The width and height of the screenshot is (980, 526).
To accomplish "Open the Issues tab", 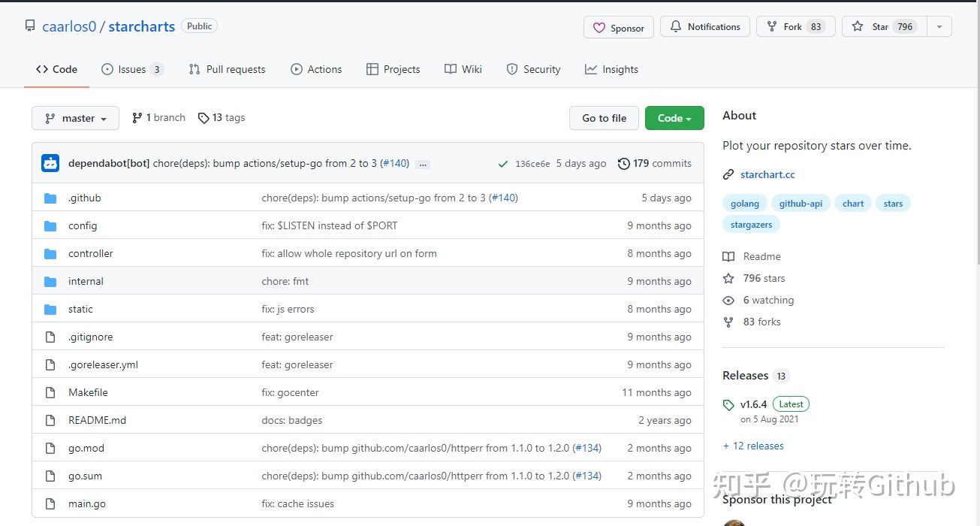I will [133, 69].
